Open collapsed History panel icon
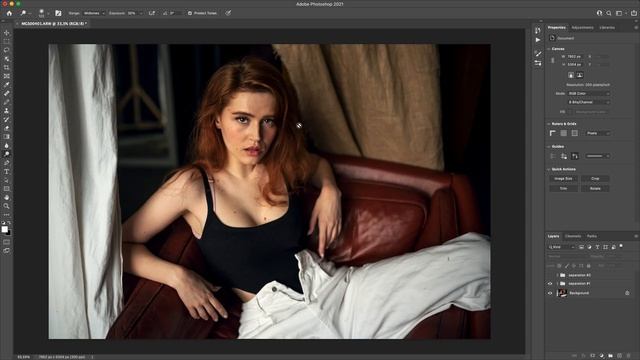The image size is (640, 360). 538,31
